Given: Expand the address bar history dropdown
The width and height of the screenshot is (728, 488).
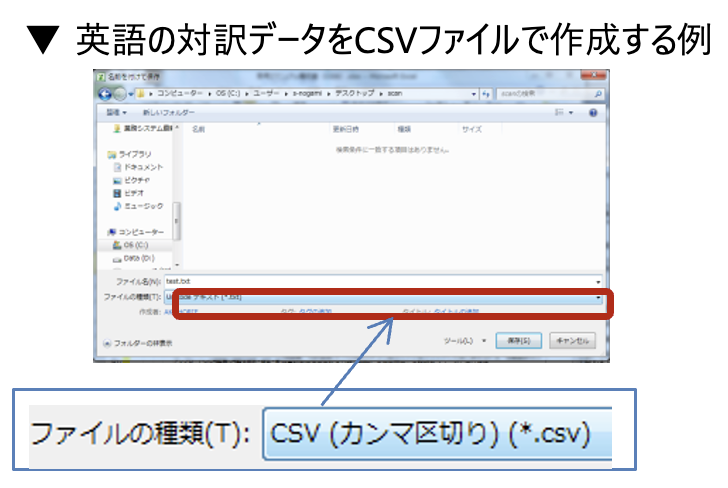Looking at the screenshot, I should [474, 94].
